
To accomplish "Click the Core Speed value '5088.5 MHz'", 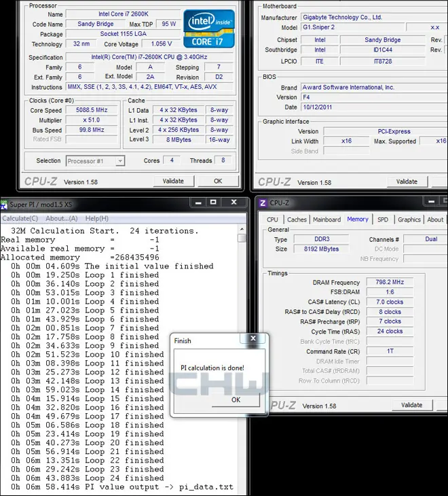I will click(x=92, y=110).
